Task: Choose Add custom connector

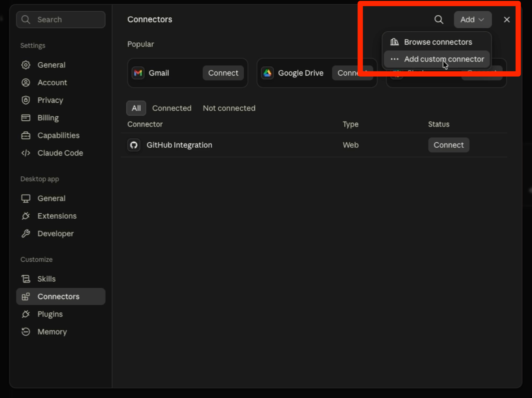Action: click(x=437, y=59)
